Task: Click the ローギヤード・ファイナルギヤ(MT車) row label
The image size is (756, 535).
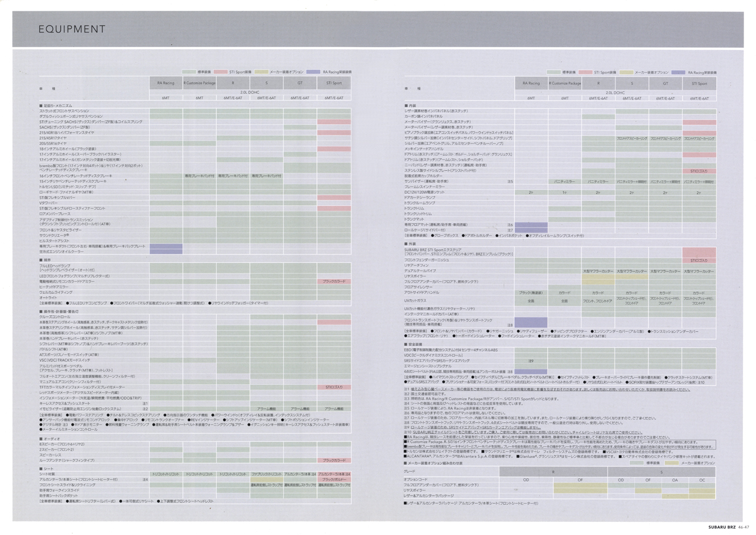Action: 66,192
